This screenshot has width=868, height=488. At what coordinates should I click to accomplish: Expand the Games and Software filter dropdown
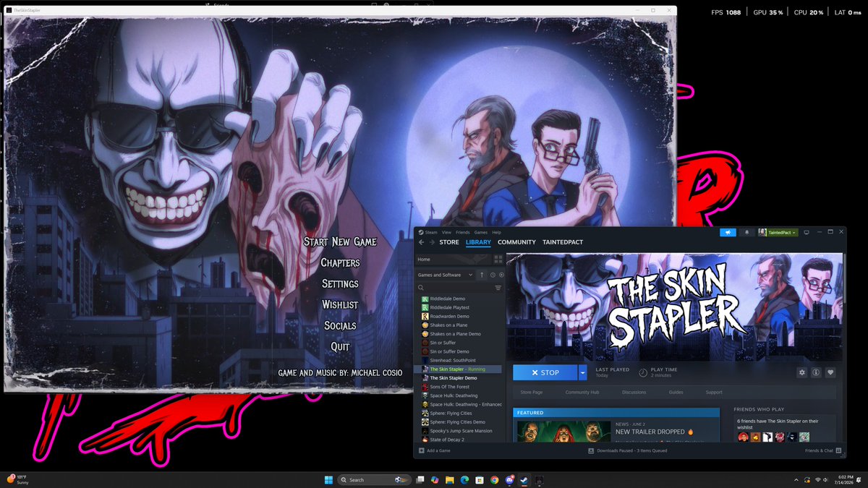tap(445, 275)
